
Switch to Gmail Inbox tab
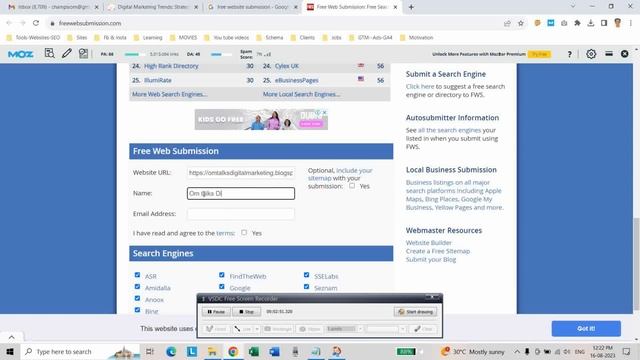[52, 7]
